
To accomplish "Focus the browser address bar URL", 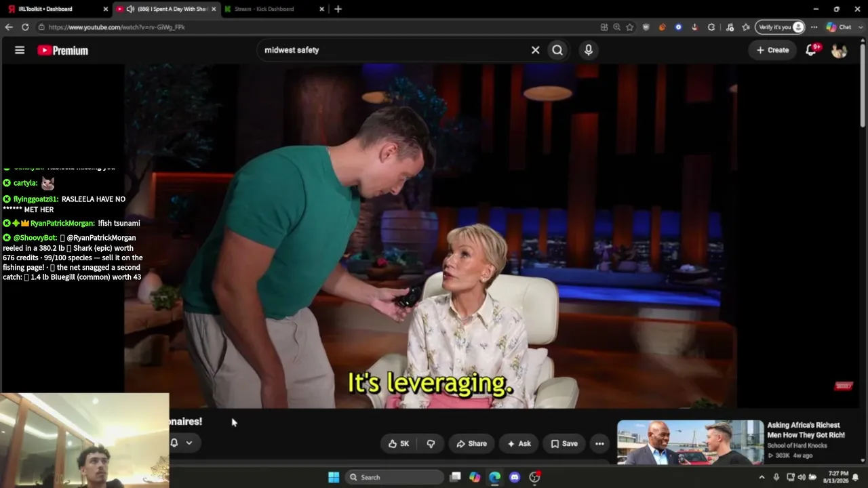I will point(117,27).
